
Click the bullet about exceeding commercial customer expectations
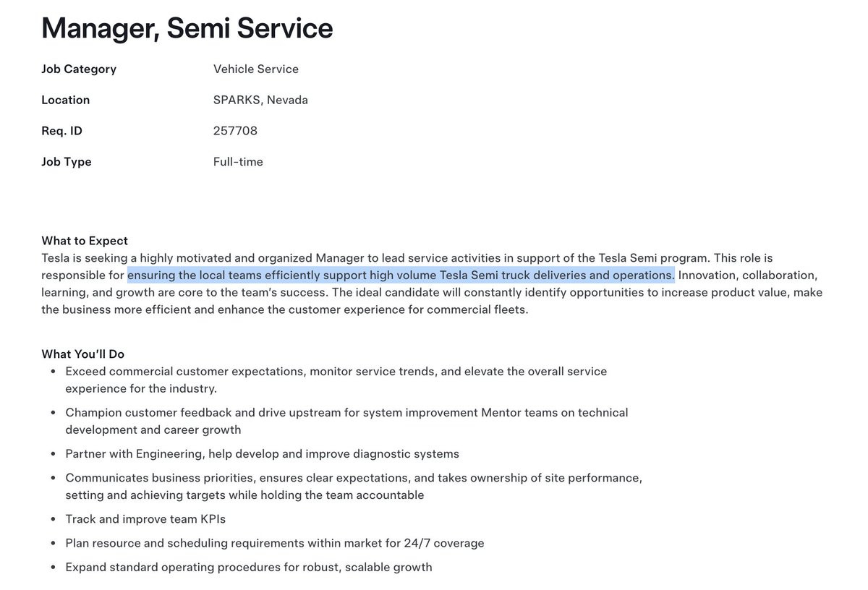click(x=336, y=380)
